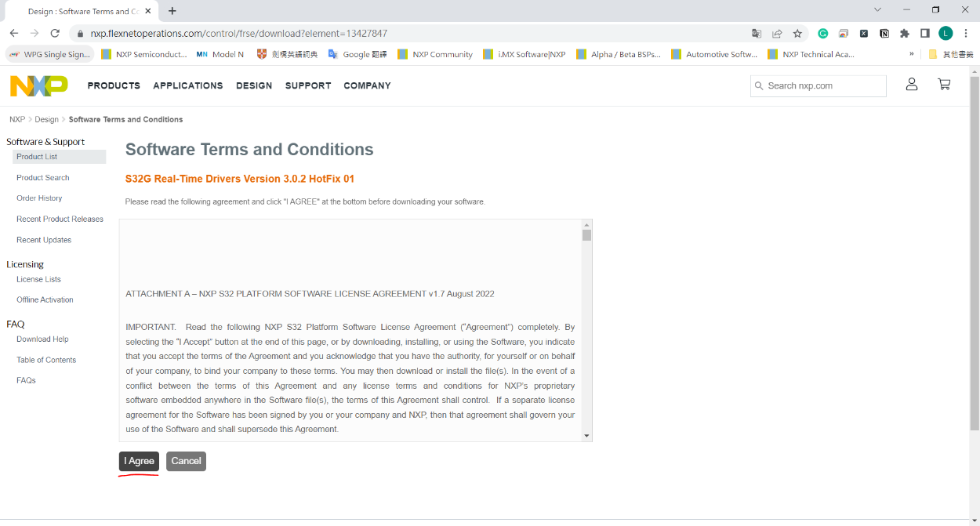The height and width of the screenshot is (526, 980).
Task: Open the user account icon
Action: [x=912, y=85]
